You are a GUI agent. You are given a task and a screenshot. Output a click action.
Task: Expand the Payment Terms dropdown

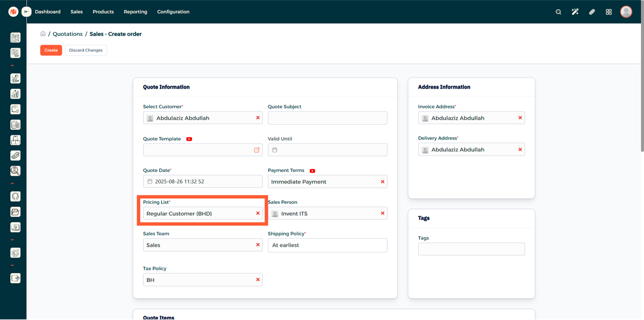coord(322,182)
